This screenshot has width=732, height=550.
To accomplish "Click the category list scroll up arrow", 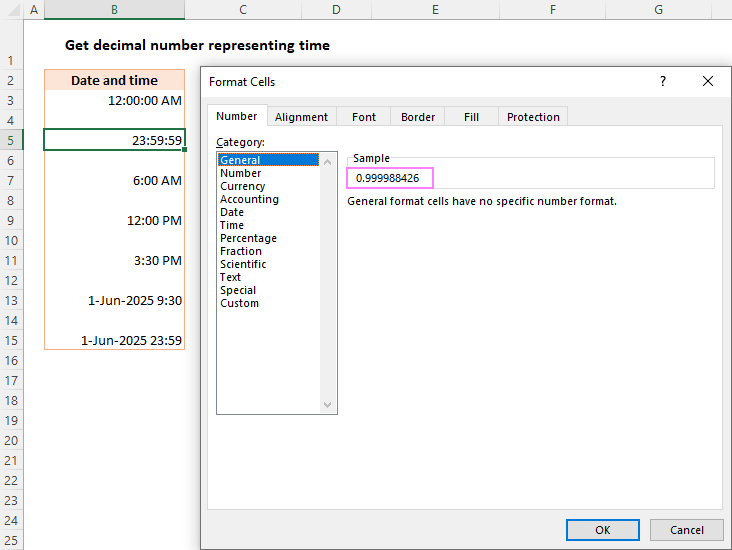I will point(328,162).
